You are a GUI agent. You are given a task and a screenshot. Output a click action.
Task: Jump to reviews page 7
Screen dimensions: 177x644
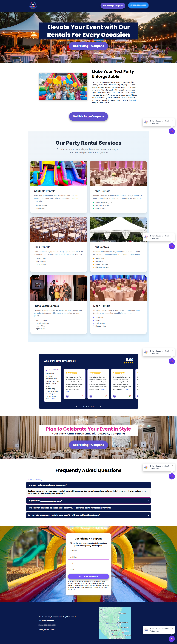click(96, 406)
